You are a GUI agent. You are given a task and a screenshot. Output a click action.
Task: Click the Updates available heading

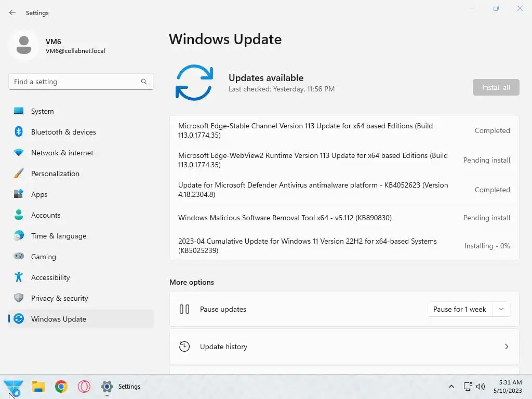click(265, 78)
